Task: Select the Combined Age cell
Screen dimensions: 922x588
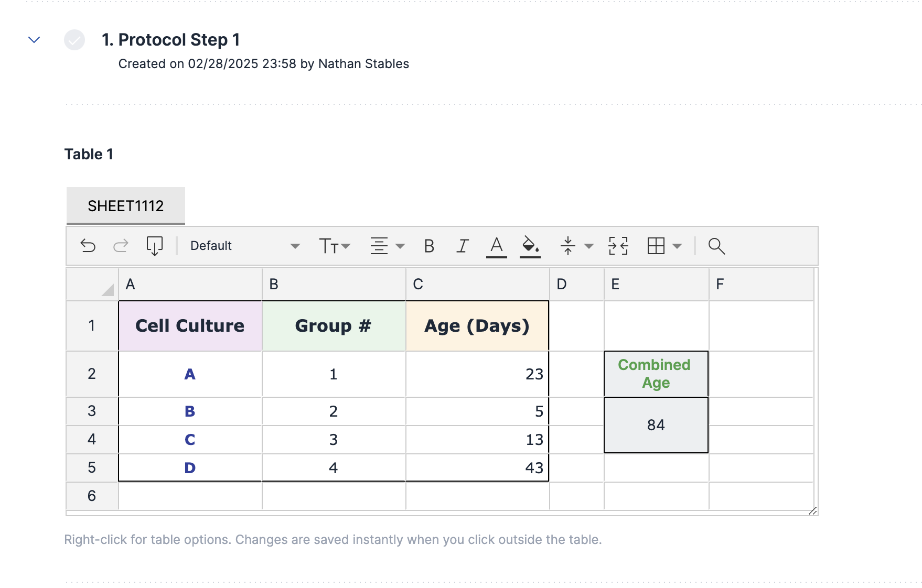Action: [x=655, y=373]
